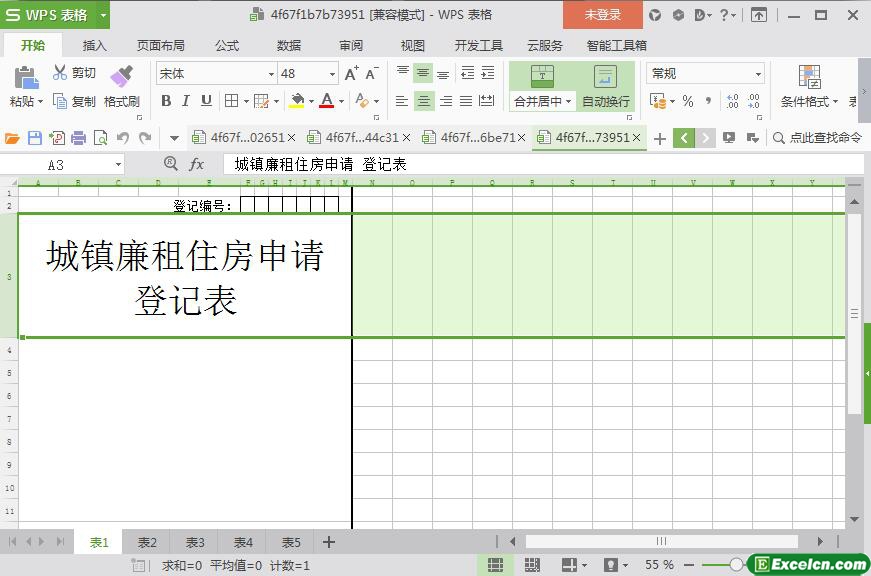Click the merge and center (合并居中) button
The height and width of the screenshot is (576, 871).
(542, 87)
